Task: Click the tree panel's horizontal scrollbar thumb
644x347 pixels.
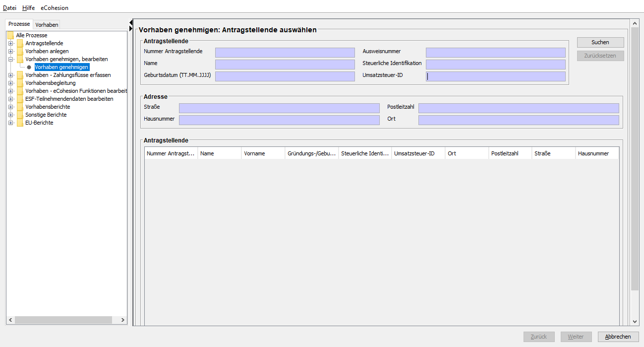Action: coord(63,320)
